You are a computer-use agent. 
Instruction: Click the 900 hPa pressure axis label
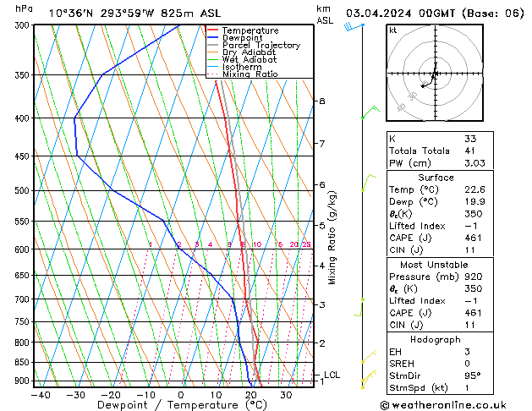coord(24,381)
